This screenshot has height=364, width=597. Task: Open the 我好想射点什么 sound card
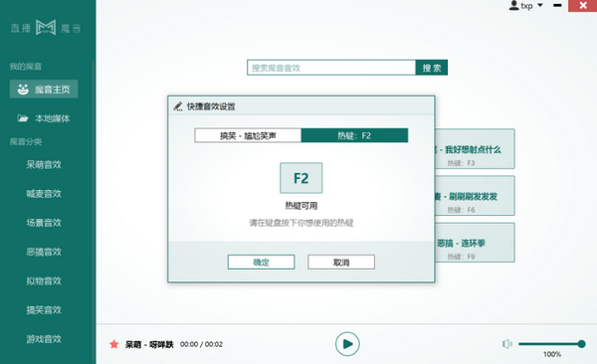(x=475, y=149)
